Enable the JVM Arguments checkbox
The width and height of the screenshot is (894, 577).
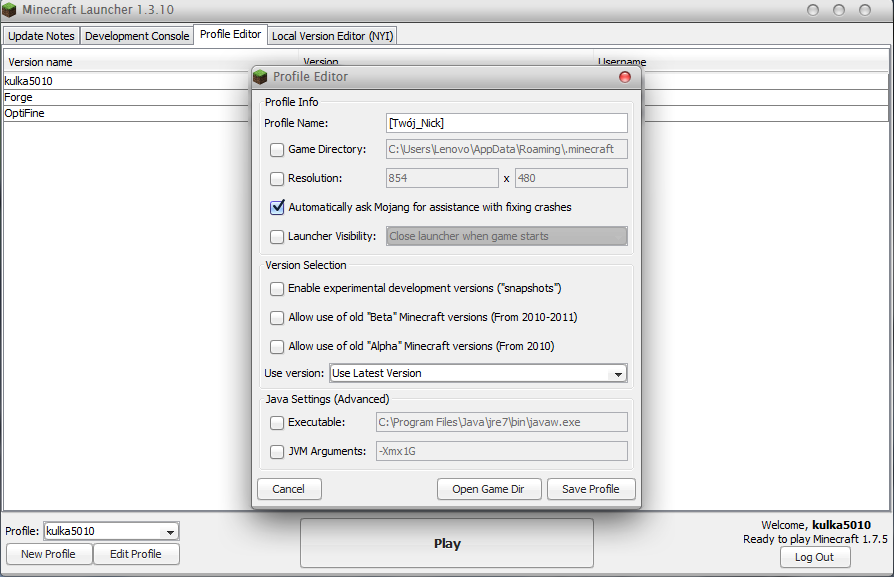point(277,452)
